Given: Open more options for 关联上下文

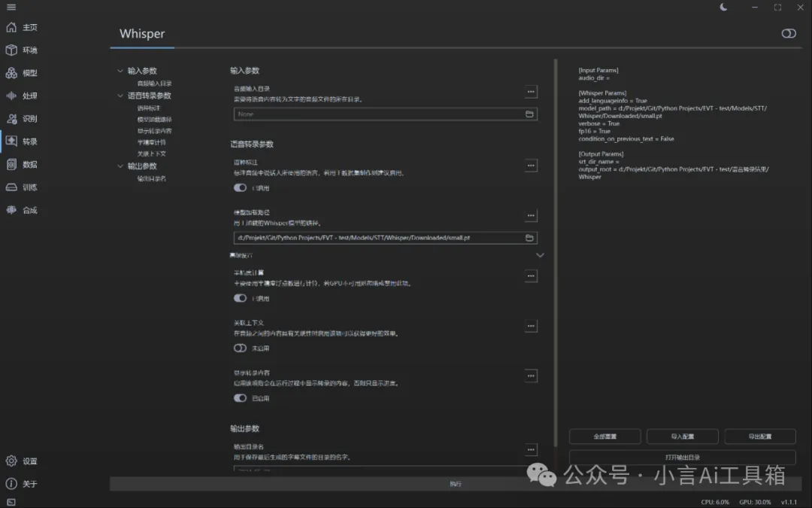Looking at the screenshot, I should 531,326.
